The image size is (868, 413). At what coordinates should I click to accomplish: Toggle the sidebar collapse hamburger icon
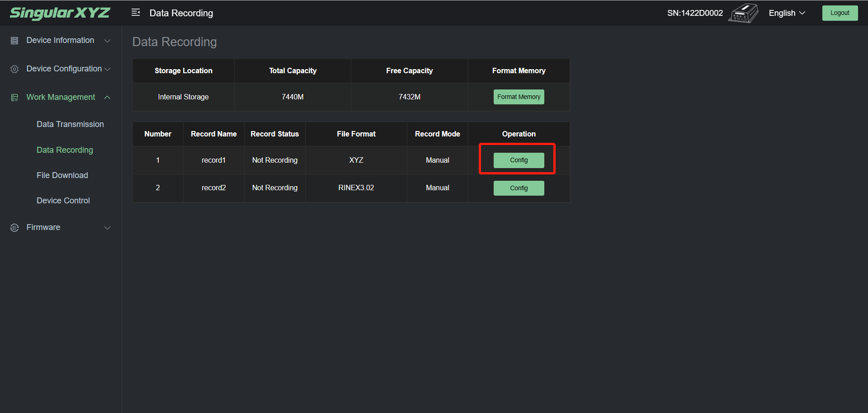coord(136,13)
